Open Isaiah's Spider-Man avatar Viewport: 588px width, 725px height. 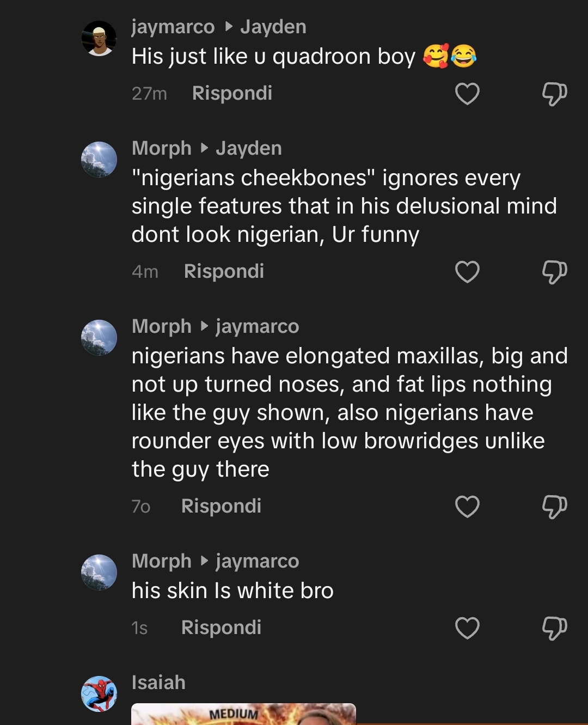(99, 694)
